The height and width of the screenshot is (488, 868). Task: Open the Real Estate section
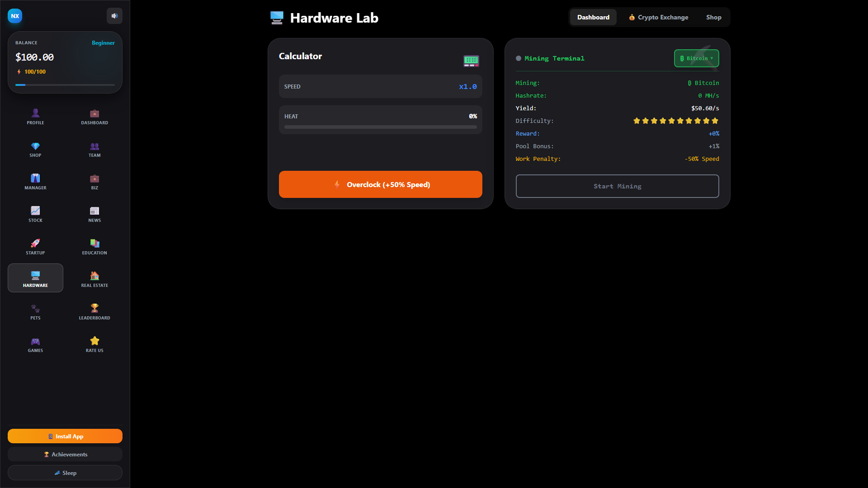[94, 278]
